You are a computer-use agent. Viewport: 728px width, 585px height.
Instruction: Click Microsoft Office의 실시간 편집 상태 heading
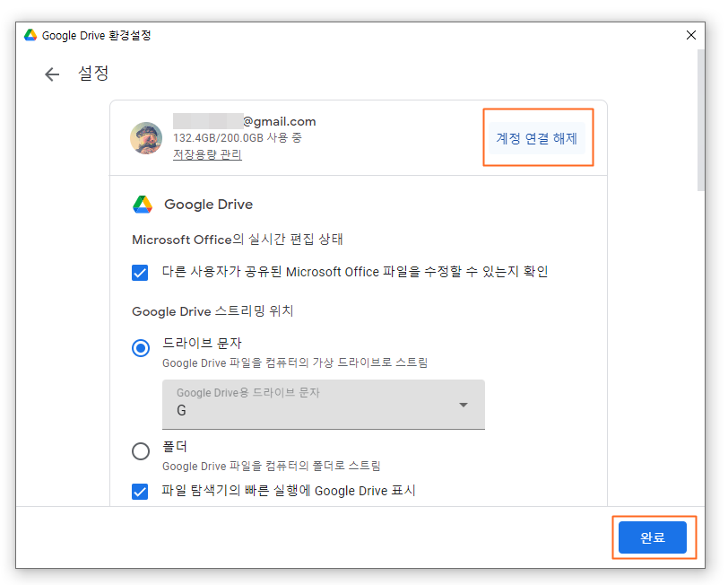(238, 240)
